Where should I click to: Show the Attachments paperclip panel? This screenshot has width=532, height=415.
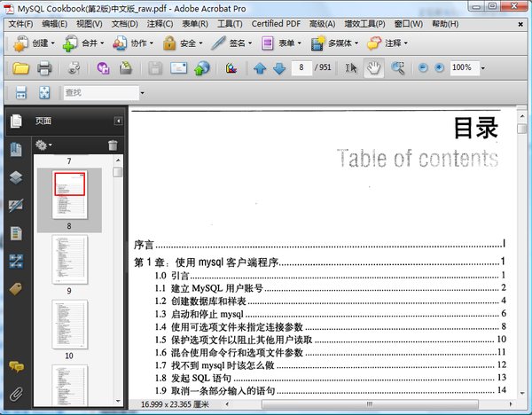coord(16,394)
